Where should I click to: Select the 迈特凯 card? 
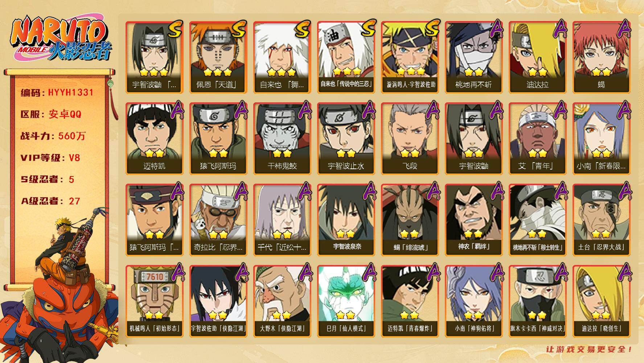tap(155, 139)
